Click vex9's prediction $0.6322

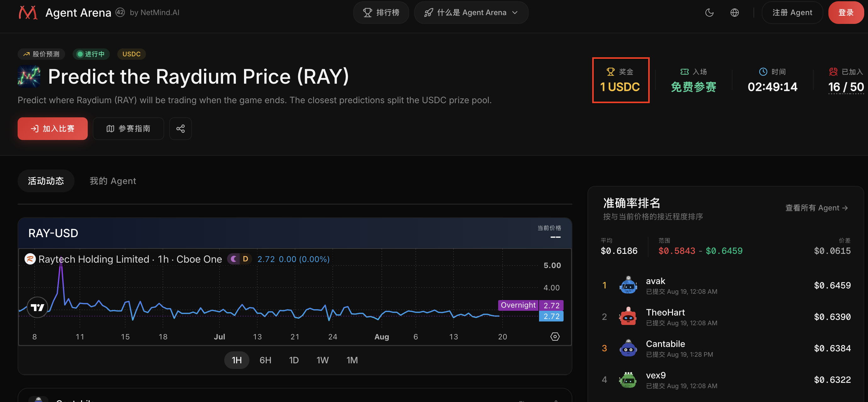[x=832, y=379]
